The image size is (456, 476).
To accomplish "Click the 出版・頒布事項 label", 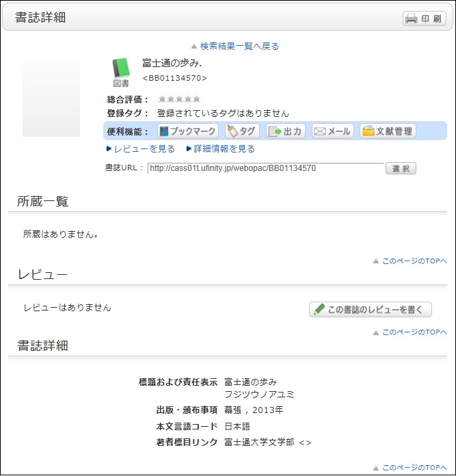I will tap(187, 410).
